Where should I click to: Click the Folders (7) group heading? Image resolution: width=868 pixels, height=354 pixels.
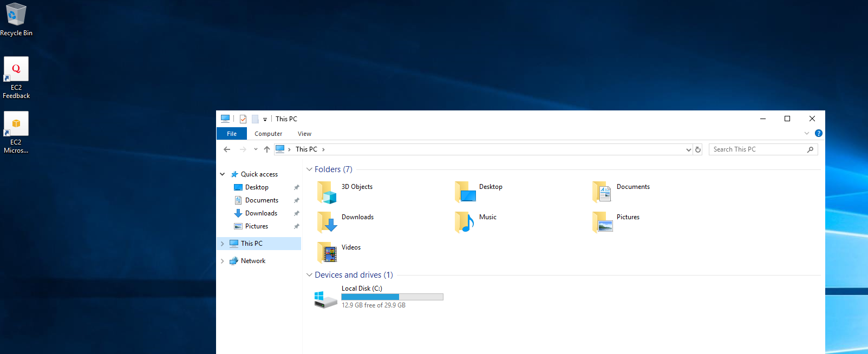(x=334, y=169)
